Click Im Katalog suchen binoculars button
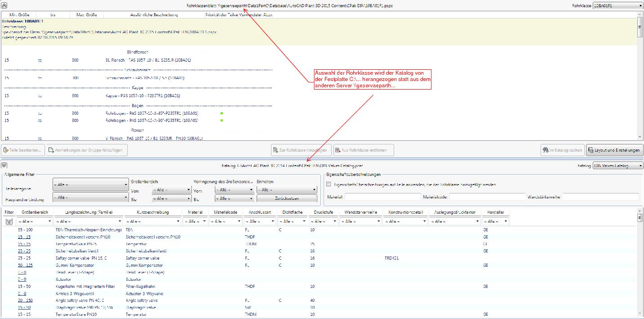644x319 pixels. pyautogui.click(x=563, y=150)
